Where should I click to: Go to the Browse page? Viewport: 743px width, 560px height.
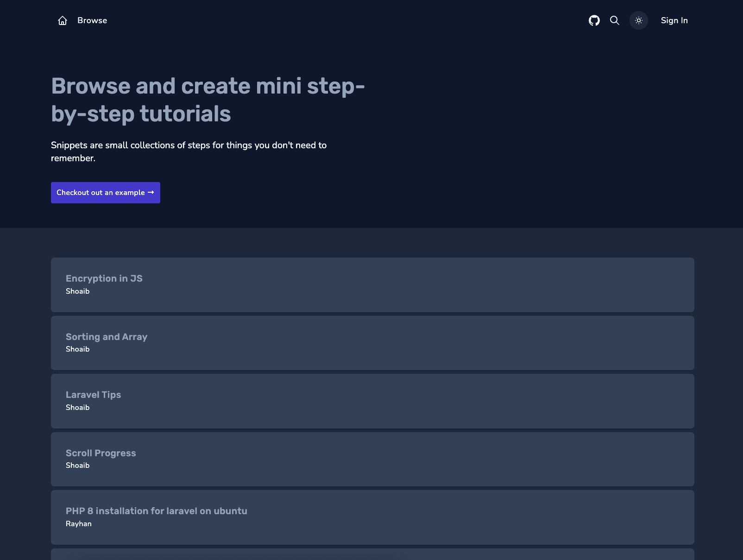click(x=92, y=20)
